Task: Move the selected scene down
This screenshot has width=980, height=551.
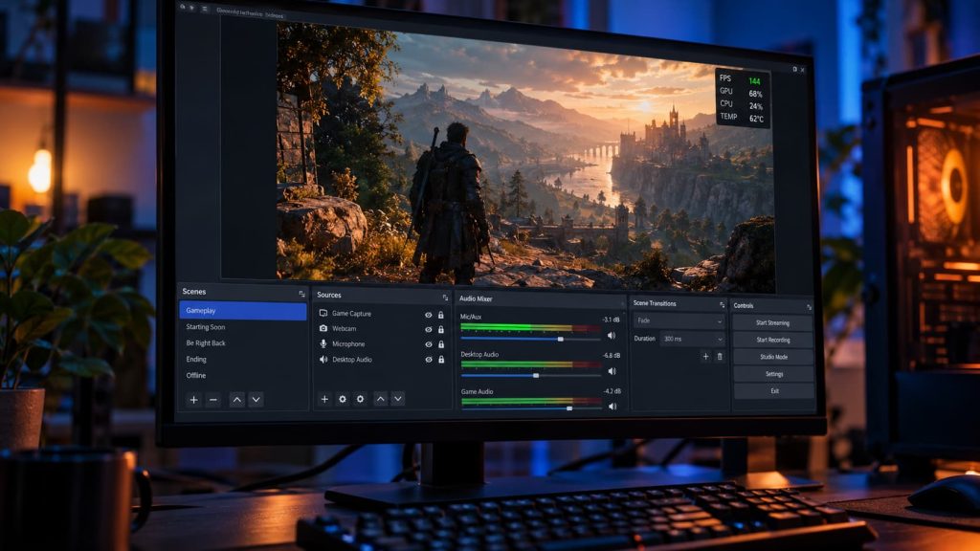Action: tap(256, 400)
